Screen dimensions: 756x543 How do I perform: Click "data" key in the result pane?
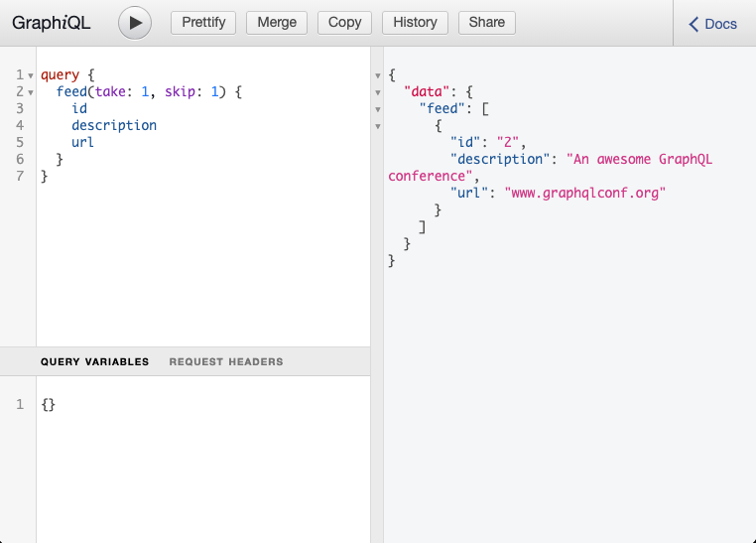(427, 91)
